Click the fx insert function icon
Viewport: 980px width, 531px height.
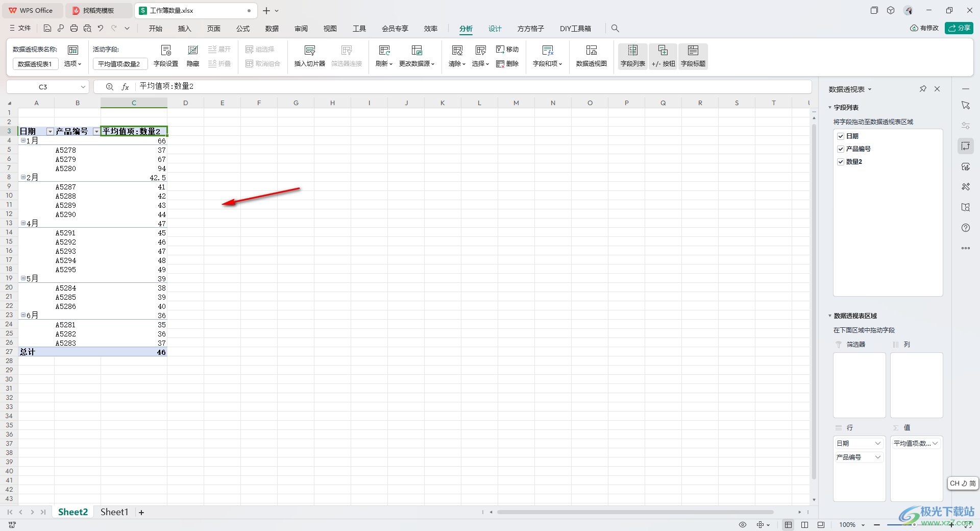(x=125, y=87)
